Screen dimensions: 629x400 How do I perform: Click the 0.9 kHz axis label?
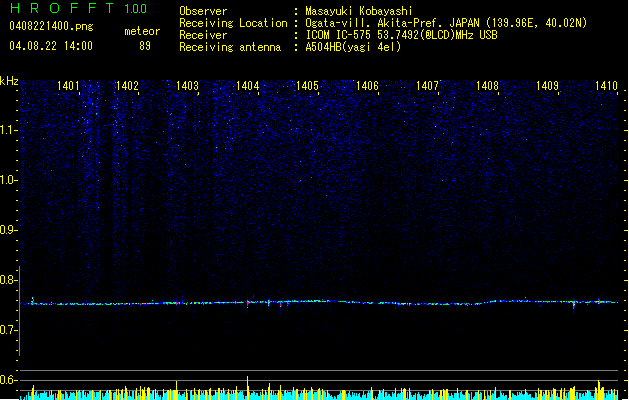pos(8,230)
